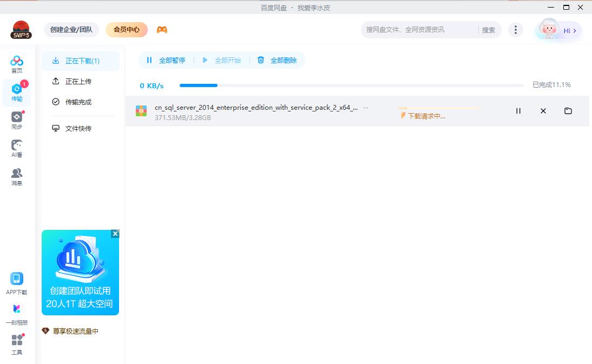Click the search input field for files

pyautogui.click(x=419, y=30)
